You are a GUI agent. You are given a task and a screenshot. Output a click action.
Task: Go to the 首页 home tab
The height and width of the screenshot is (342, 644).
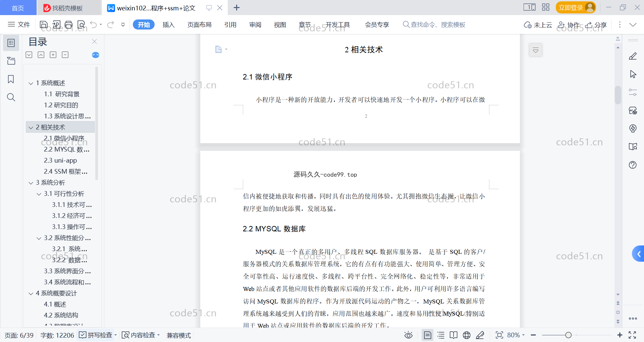coord(18,8)
